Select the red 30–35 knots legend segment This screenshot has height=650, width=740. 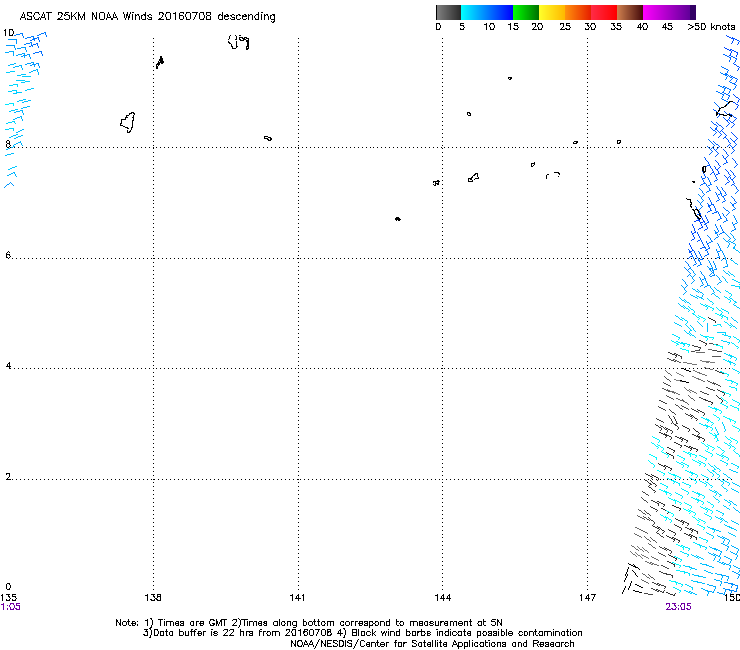(x=604, y=12)
